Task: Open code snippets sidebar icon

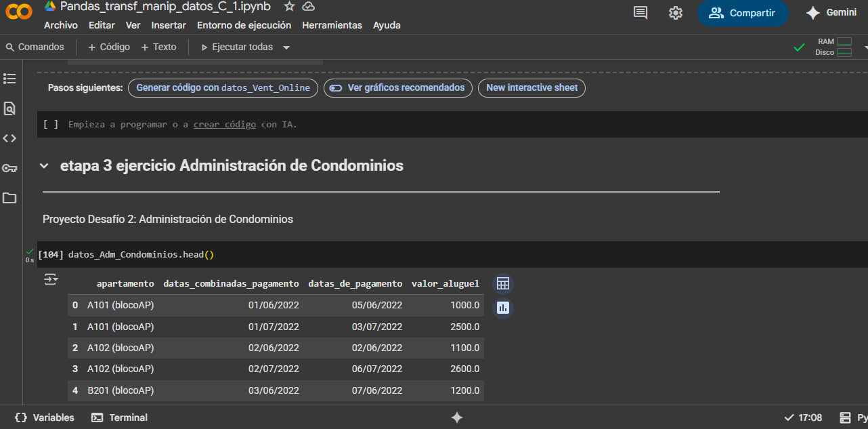Action: pos(9,138)
